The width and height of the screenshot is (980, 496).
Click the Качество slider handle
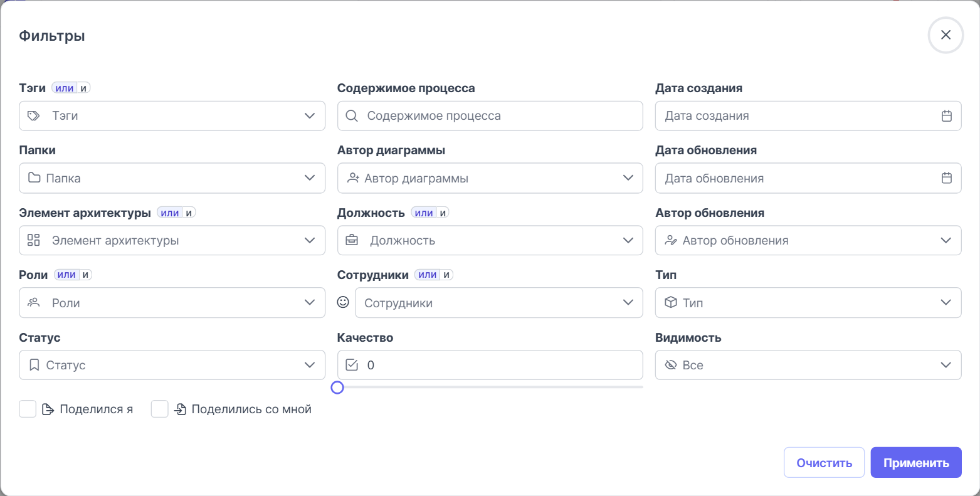point(337,388)
